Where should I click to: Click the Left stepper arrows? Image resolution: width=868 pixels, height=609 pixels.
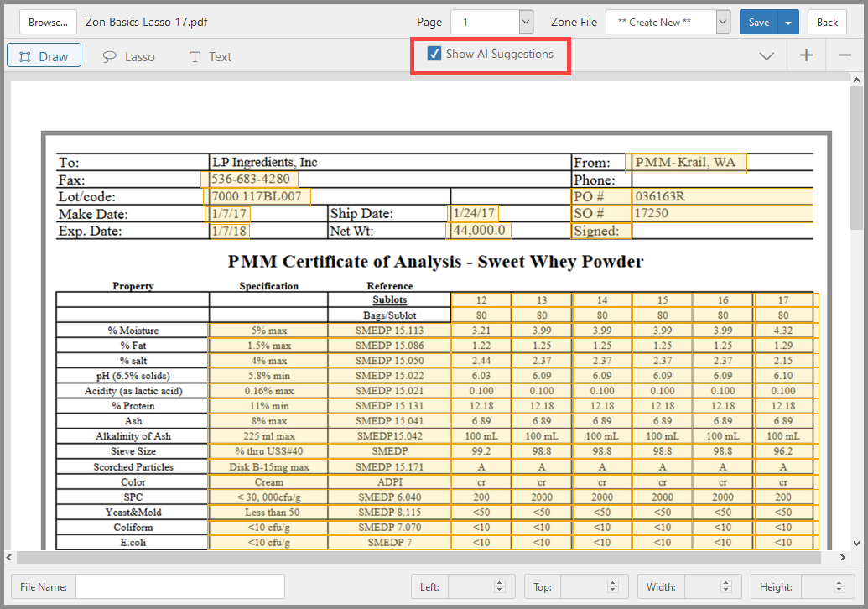500,586
